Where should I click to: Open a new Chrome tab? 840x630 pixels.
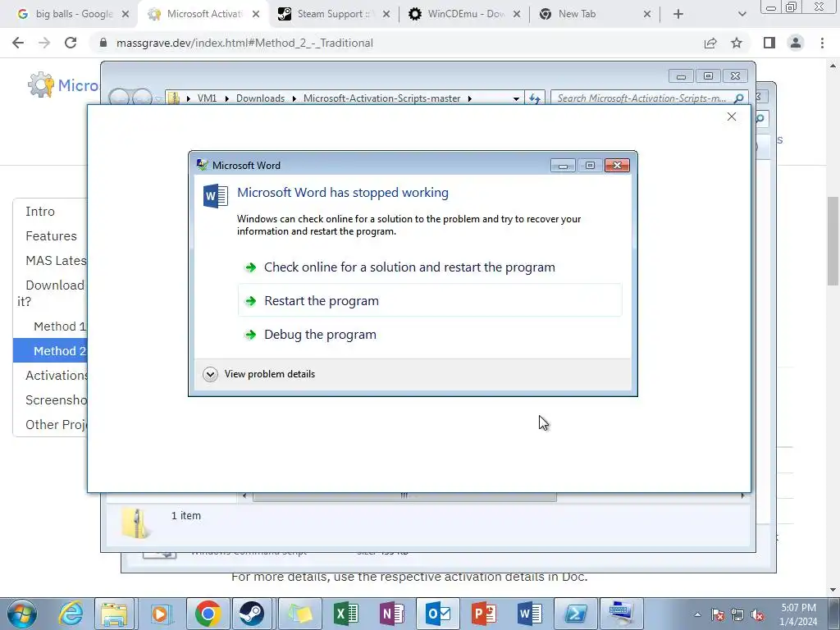(678, 14)
